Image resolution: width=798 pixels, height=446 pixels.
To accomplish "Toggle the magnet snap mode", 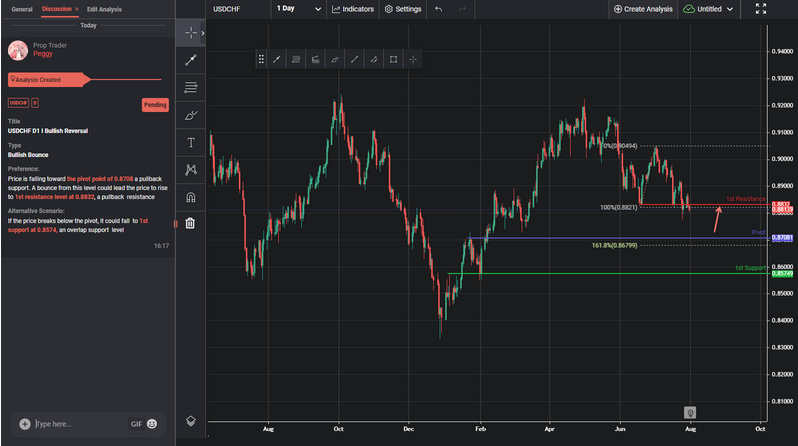I will (x=191, y=197).
